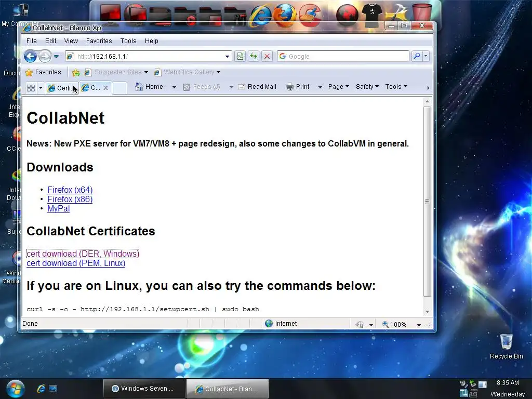This screenshot has width=532, height=399.
Task: Open the MyPal download link
Action: 58,209
